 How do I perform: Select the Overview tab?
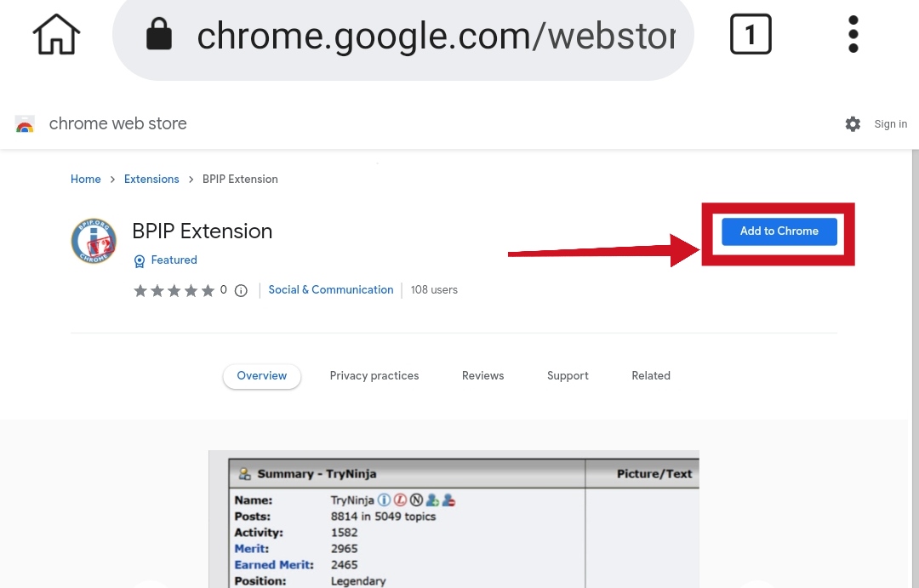[262, 376]
